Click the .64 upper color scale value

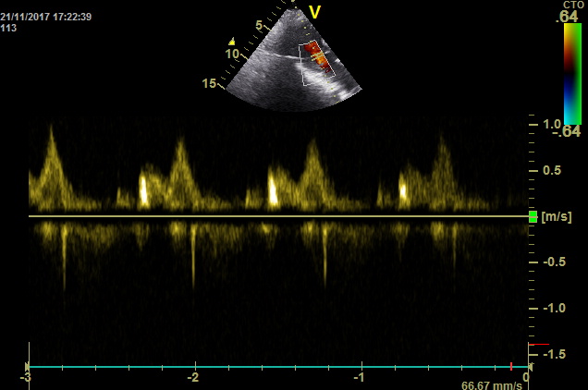[567, 17]
